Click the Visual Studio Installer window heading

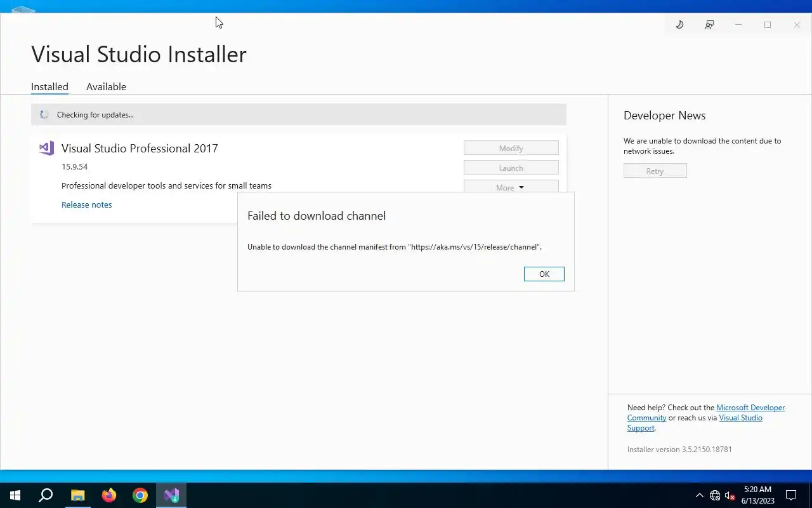point(139,54)
